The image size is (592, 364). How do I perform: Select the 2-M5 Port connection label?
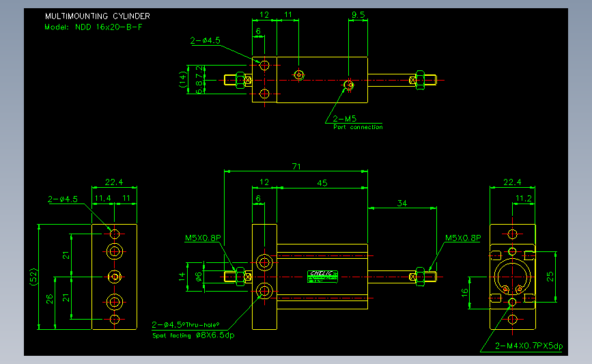pyautogui.click(x=358, y=123)
